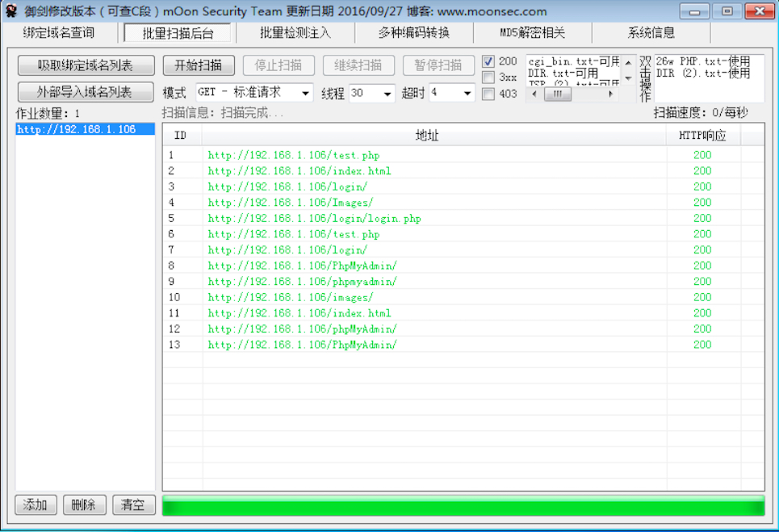Click the 暂停扫描 button

point(438,65)
